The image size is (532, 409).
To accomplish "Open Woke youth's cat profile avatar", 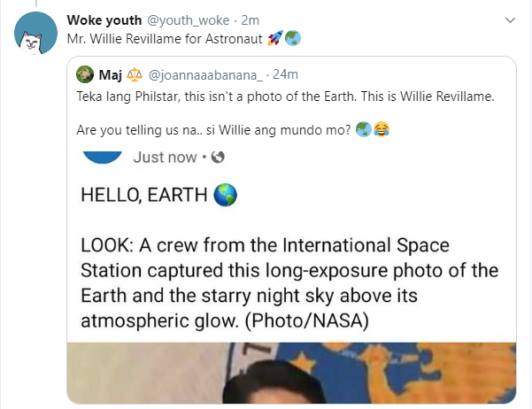I will point(33,34).
